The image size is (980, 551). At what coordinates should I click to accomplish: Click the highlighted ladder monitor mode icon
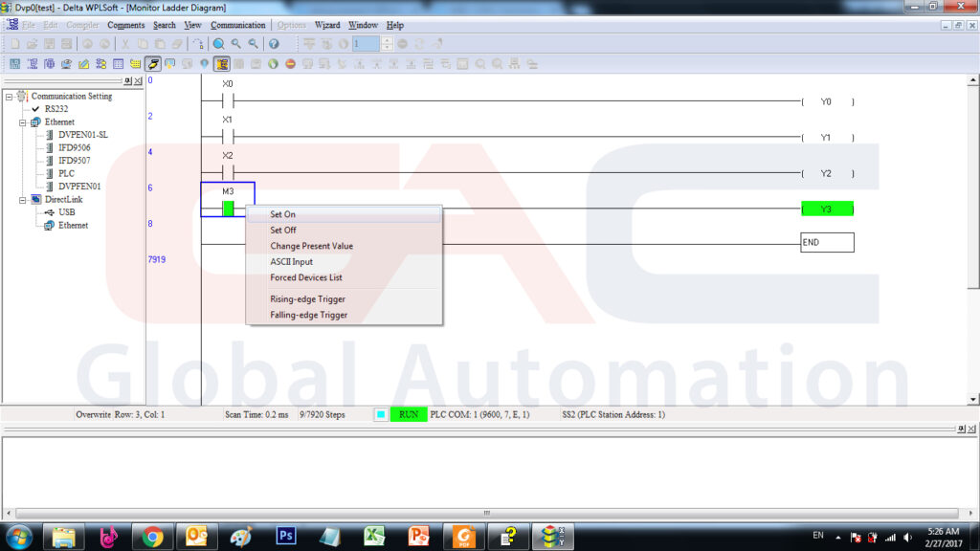click(x=222, y=64)
